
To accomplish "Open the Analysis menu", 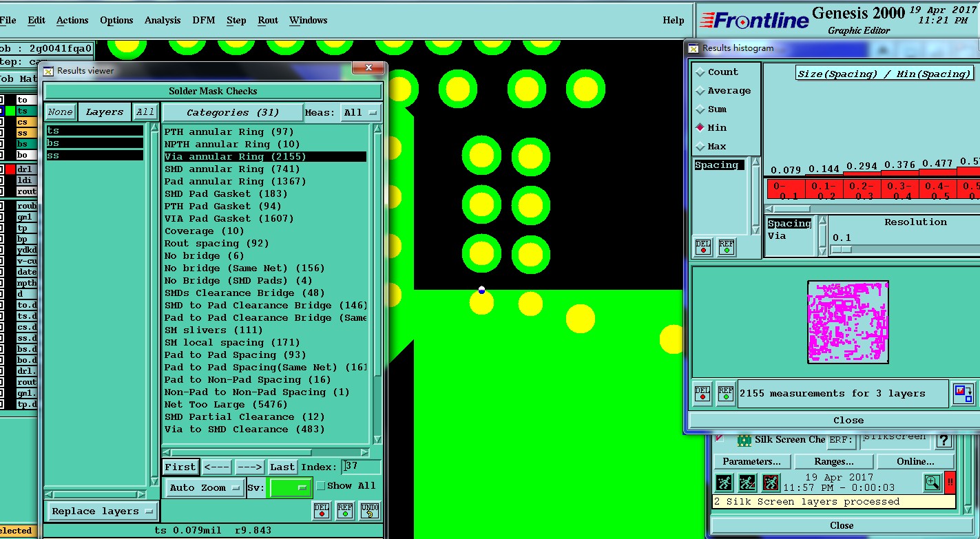I will tap(163, 20).
